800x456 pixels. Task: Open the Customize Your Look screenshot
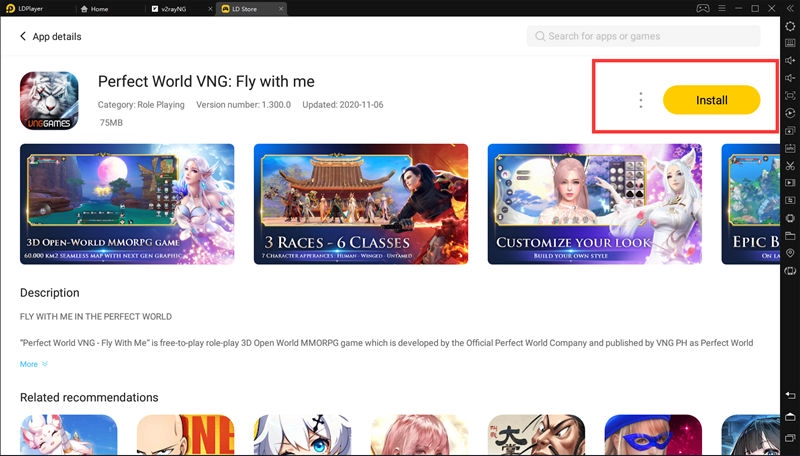click(x=594, y=204)
